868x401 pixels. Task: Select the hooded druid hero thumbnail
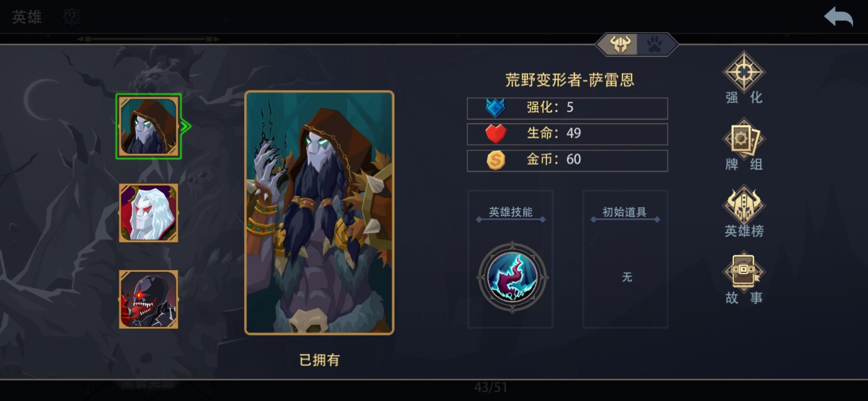click(x=148, y=126)
